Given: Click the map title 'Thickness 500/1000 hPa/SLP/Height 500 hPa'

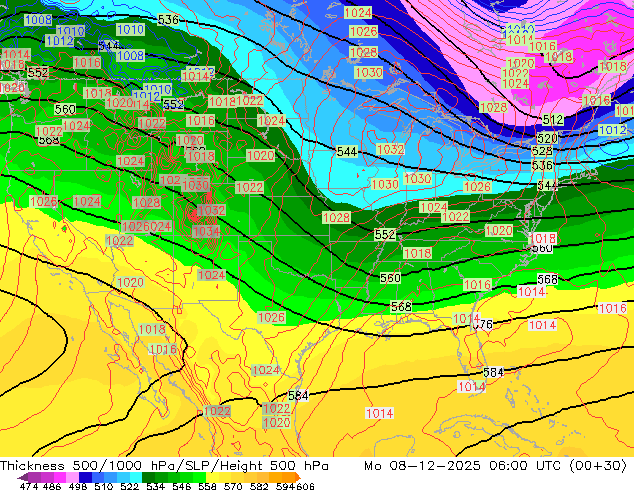Looking at the screenshot, I should tap(164, 466).
